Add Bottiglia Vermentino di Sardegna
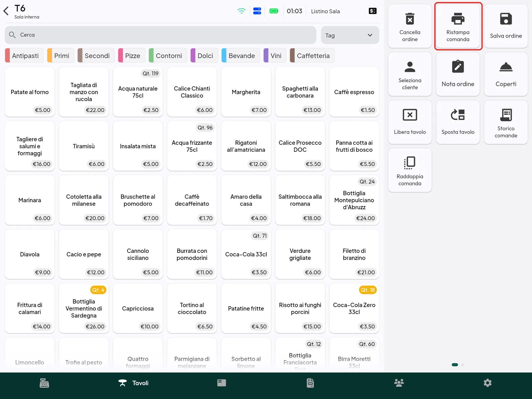 click(x=84, y=308)
